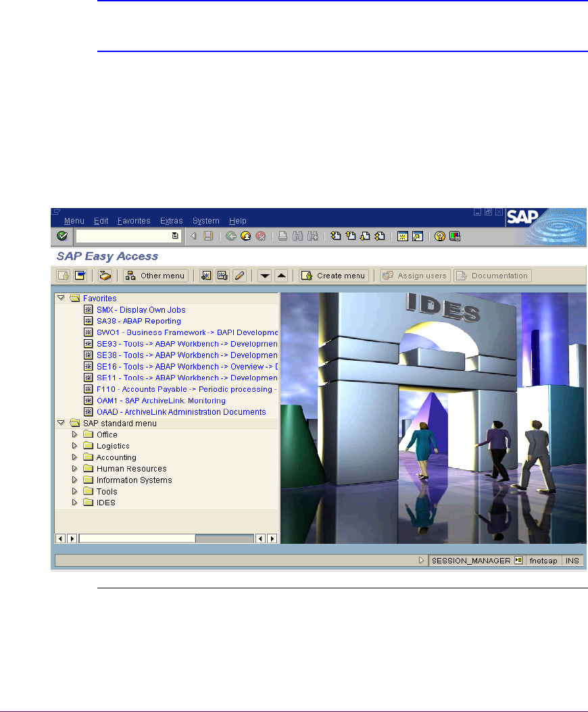588x712 pixels.
Task: Click the yellow Exit icon
Action: [x=246, y=236]
